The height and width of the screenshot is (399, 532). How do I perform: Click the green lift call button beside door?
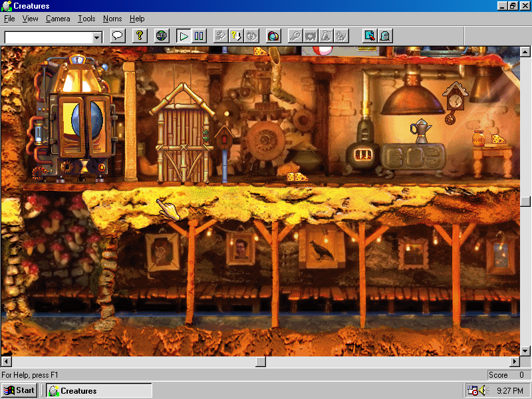[x=205, y=136]
